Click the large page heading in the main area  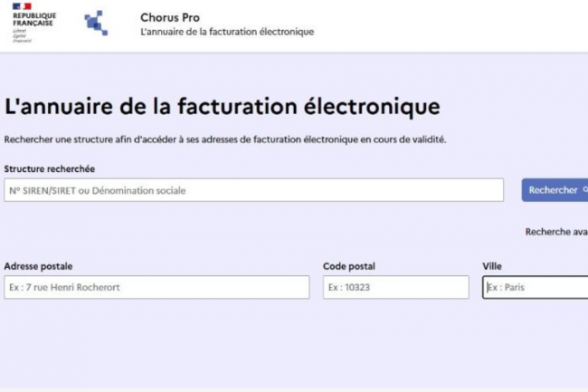pyautogui.click(x=223, y=106)
